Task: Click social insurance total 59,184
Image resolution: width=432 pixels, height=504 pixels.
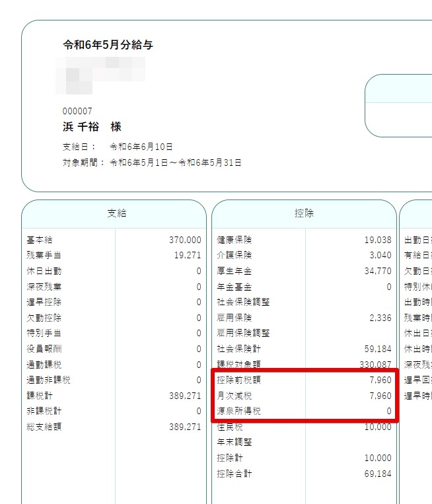Action: (x=378, y=349)
